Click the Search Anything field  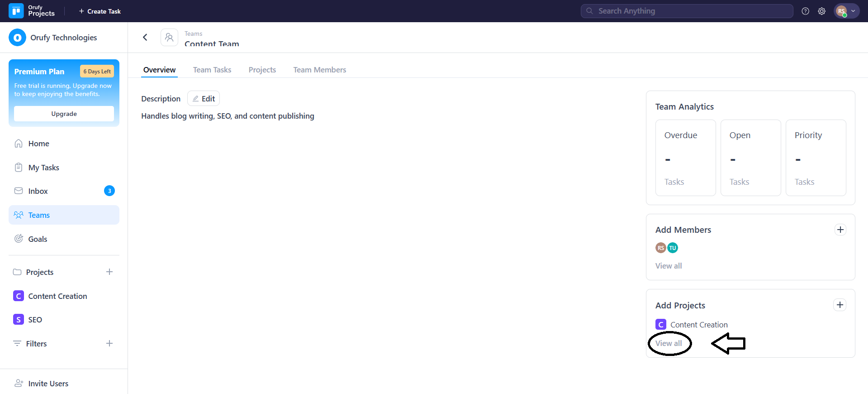click(x=687, y=11)
